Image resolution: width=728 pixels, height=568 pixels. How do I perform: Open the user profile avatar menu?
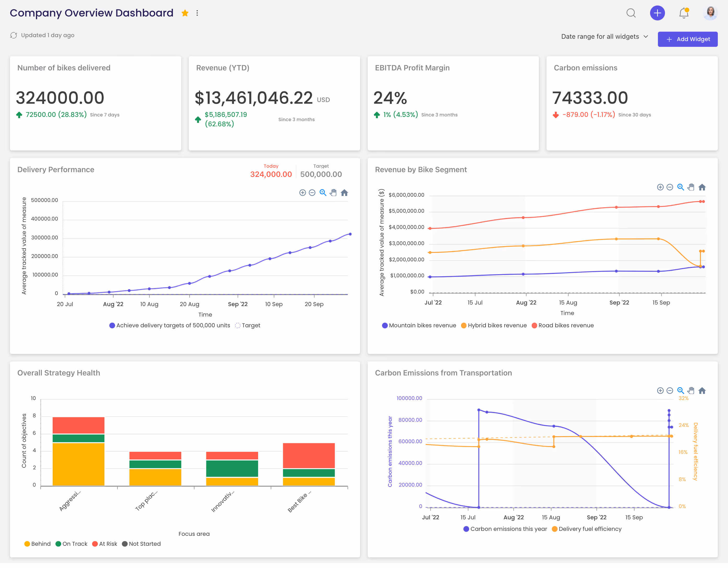click(710, 13)
